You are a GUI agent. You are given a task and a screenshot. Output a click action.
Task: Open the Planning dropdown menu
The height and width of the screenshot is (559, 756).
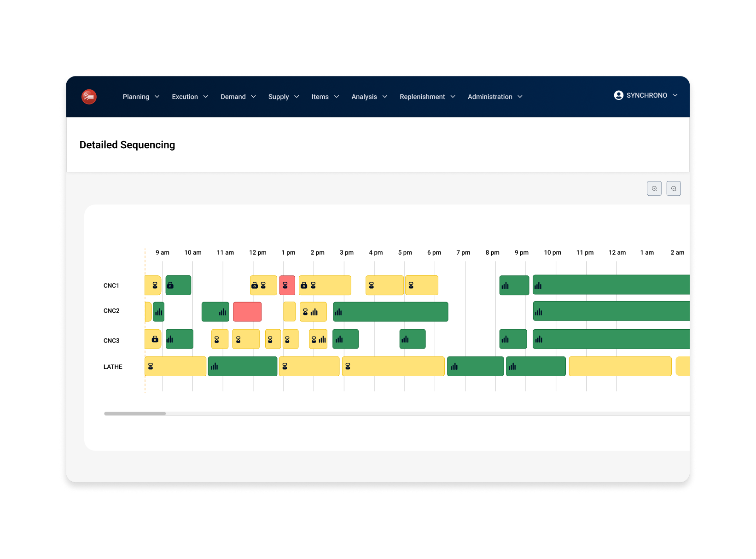coord(140,97)
